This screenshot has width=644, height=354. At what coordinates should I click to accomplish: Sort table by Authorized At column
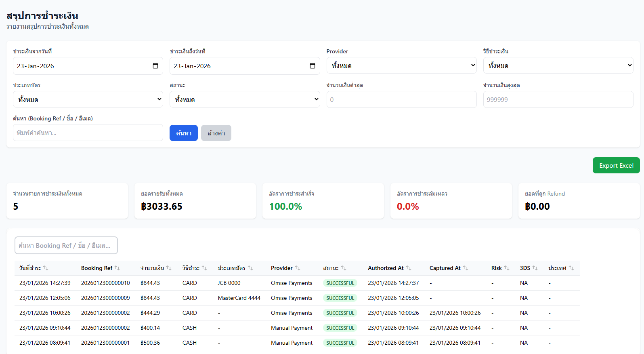coord(390,268)
